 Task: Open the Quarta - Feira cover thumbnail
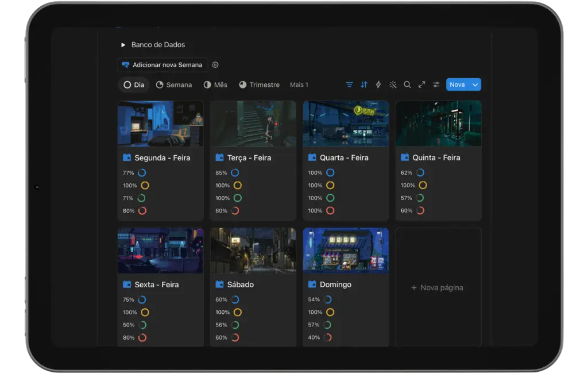(x=346, y=124)
